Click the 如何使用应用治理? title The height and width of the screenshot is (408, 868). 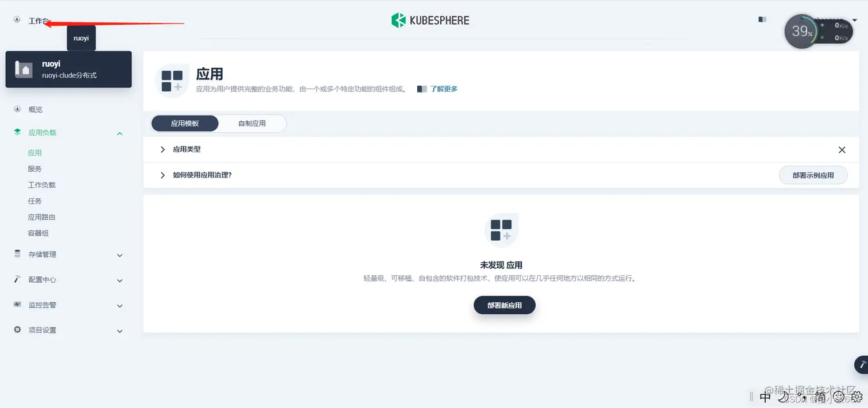click(x=203, y=175)
